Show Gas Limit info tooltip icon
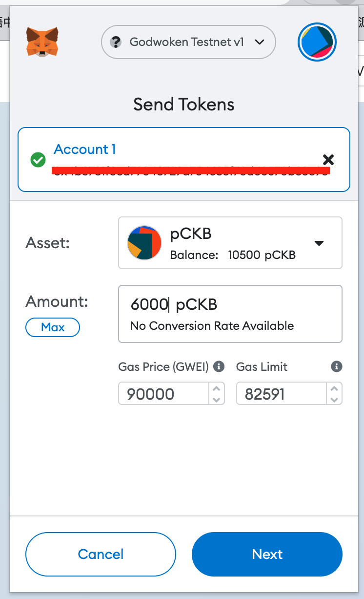This screenshot has height=599, width=364. click(x=336, y=366)
